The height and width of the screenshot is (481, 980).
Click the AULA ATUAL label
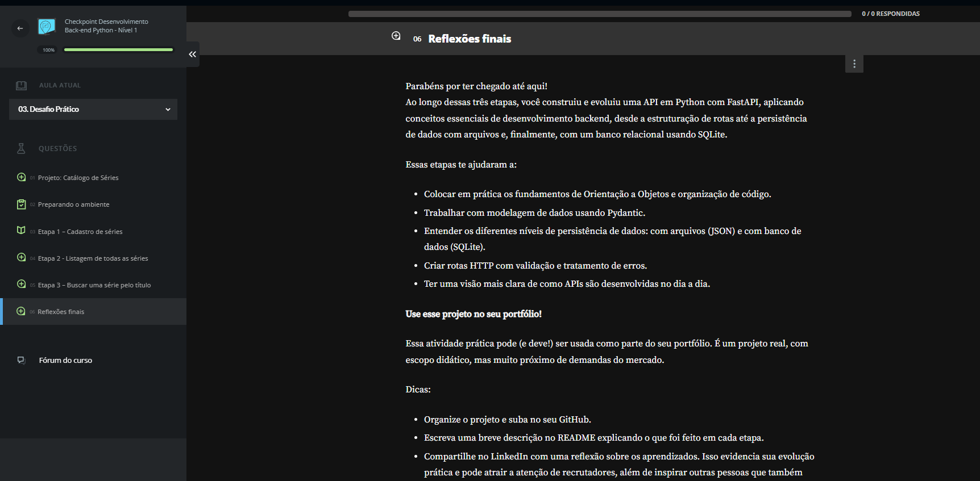pyautogui.click(x=60, y=85)
